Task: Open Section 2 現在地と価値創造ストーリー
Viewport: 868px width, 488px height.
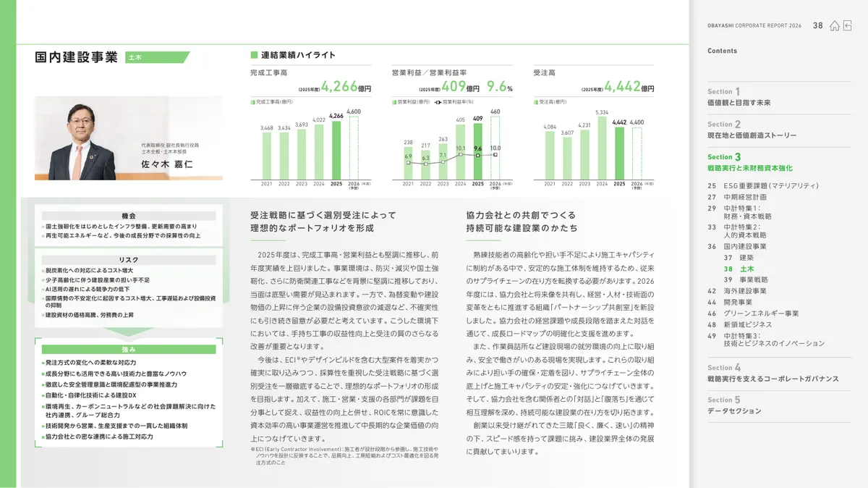Action: pyautogui.click(x=752, y=130)
